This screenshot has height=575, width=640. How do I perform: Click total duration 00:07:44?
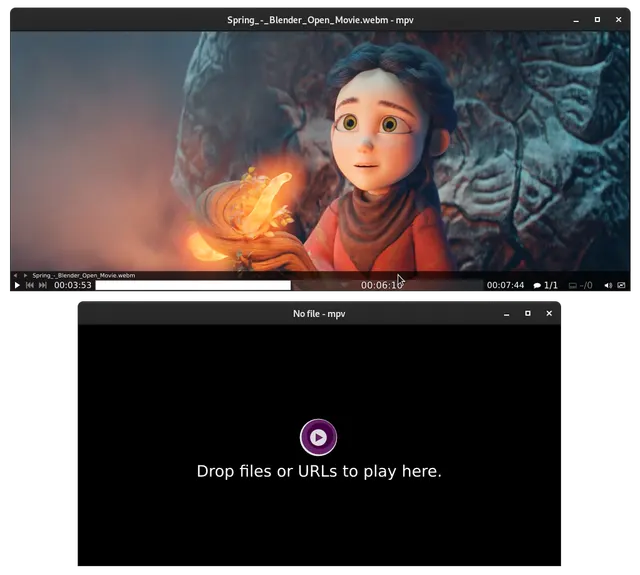pyautogui.click(x=505, y=285)
